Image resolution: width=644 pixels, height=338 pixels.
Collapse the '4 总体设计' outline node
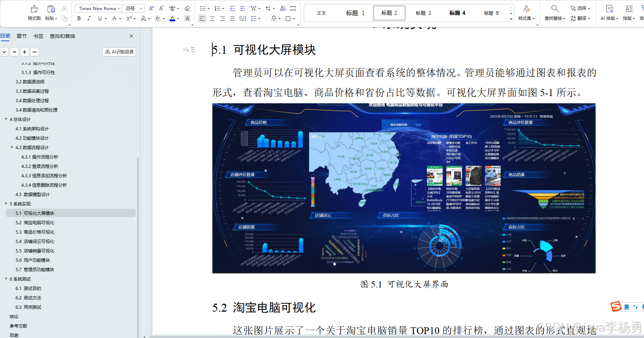(x=6, y=119)
